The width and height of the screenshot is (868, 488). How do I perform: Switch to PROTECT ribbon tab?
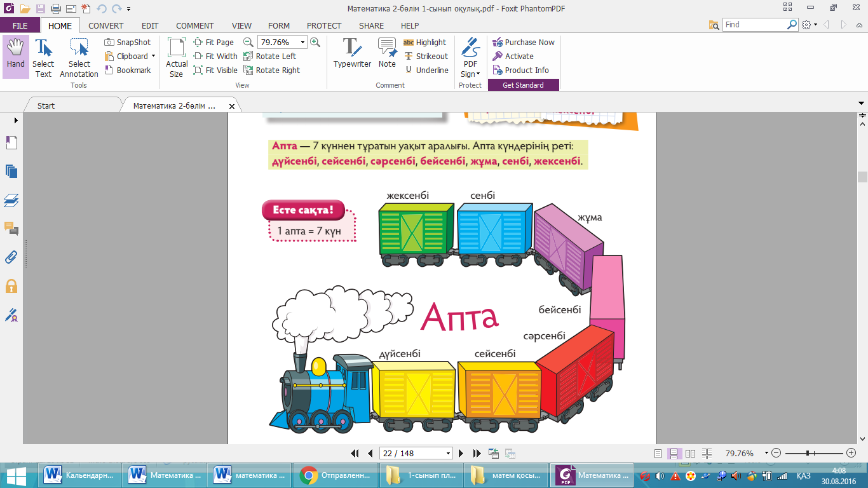(x=324, y=26)
